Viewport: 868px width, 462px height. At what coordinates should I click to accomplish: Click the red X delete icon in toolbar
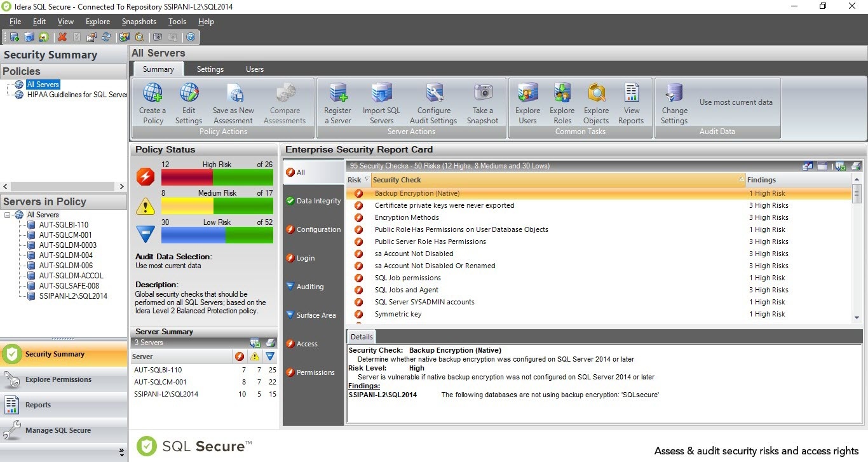coord(62,37)
